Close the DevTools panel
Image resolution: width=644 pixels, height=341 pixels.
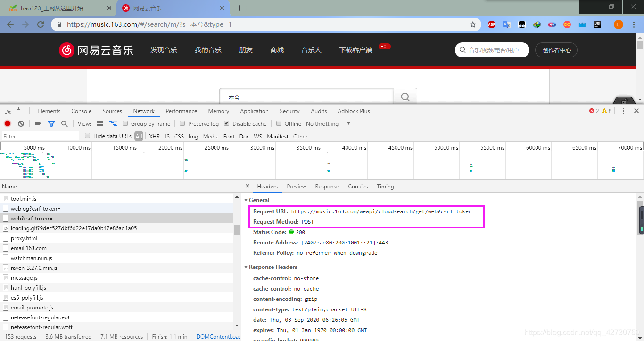(636, 111)
